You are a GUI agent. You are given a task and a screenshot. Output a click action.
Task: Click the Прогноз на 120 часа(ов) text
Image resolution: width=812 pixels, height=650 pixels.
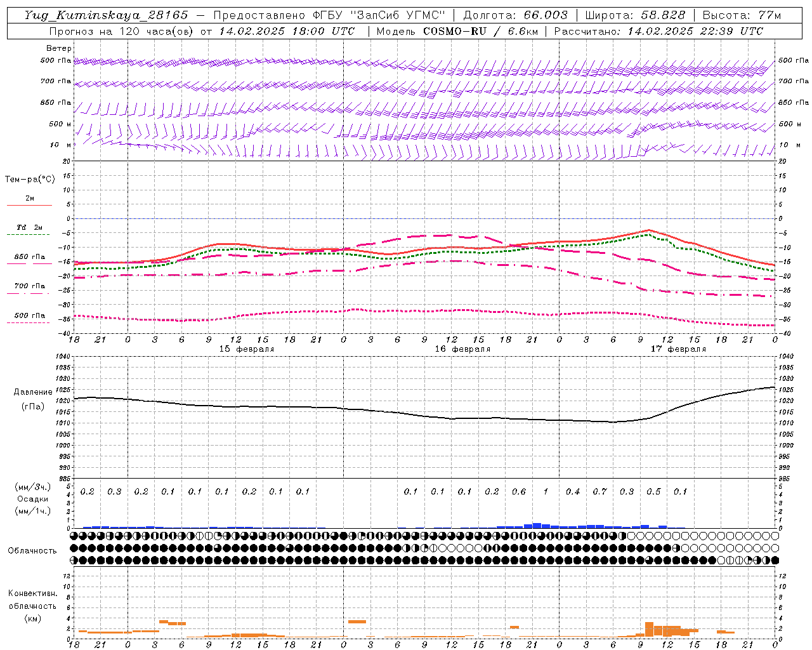122,31
